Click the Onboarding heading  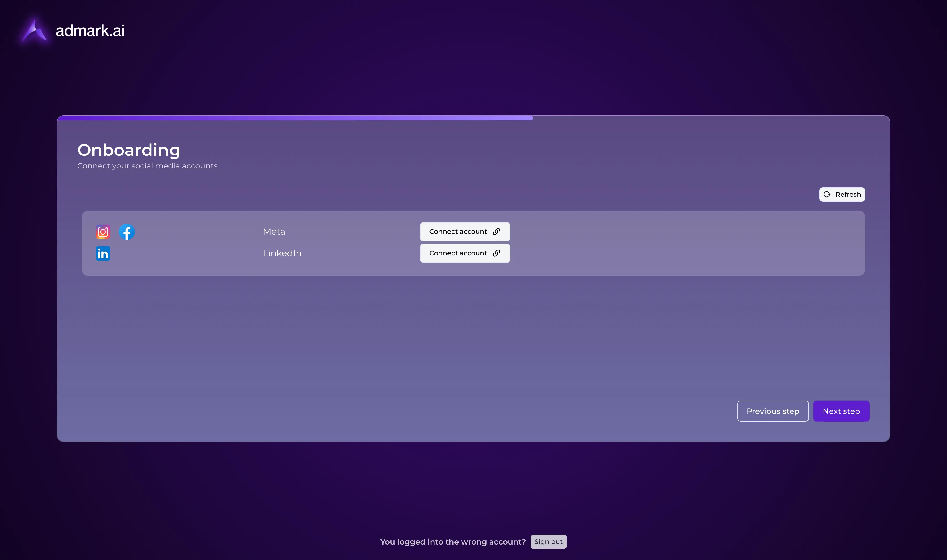pos(129,150)
